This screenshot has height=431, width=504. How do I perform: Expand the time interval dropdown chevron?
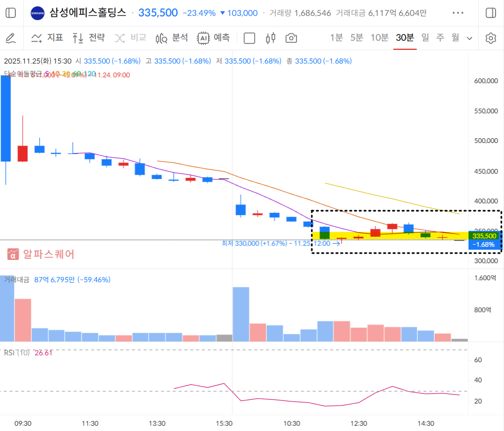(469, 38)
